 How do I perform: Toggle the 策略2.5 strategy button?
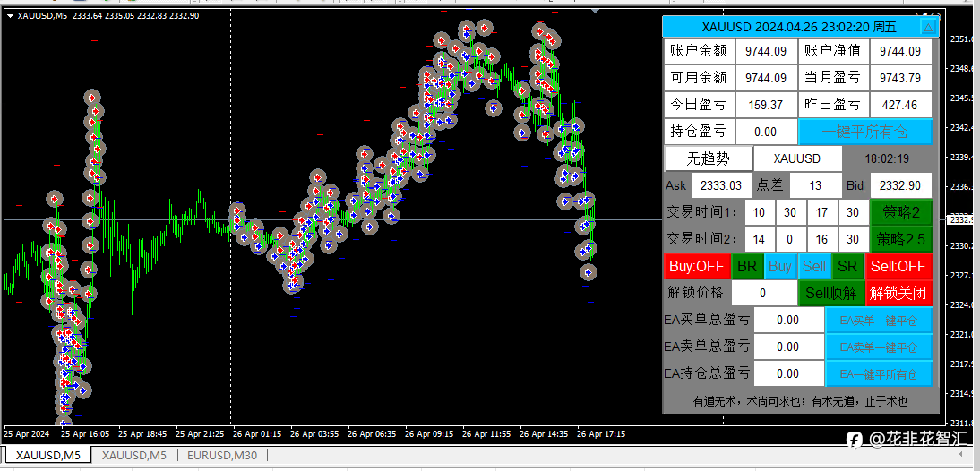click(x=900, y=239)
